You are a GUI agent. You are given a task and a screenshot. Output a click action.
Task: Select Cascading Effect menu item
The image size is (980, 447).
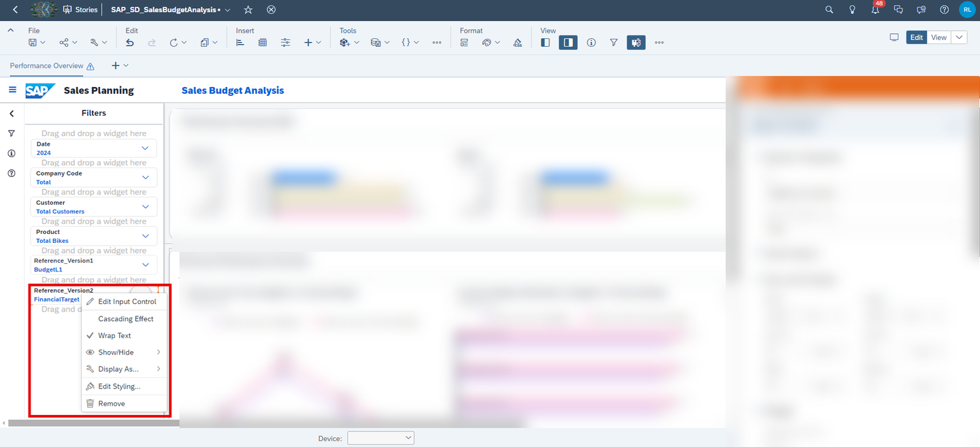click(123, 318)
